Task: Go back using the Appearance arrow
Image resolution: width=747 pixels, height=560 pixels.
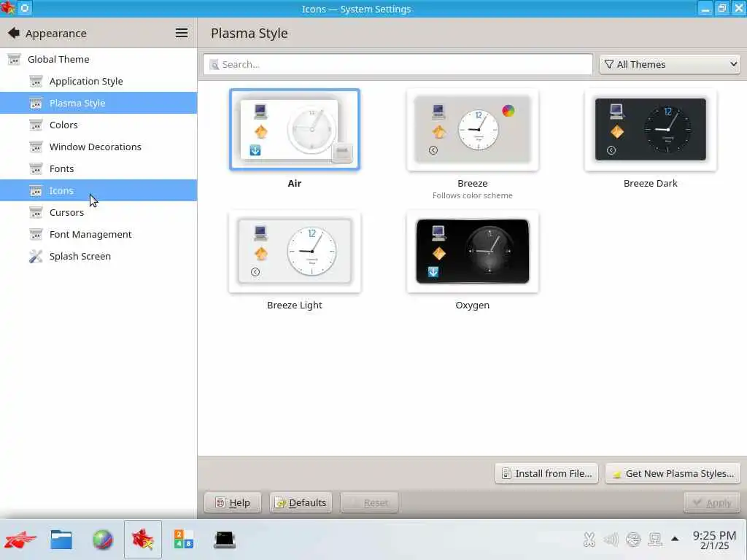Action: pyautogui.click(x=14, y=33)
